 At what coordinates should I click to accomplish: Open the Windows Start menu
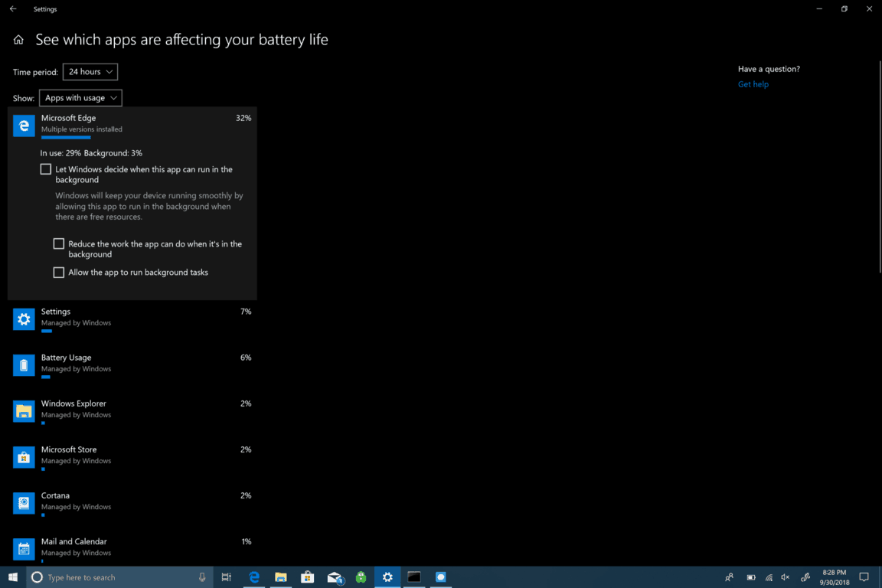(x=13, y=577)
